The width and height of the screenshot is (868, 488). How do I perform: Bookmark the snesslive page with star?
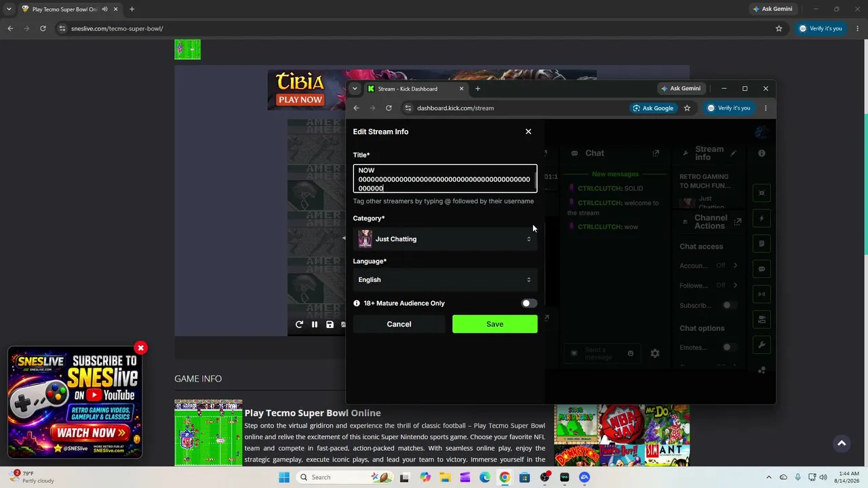(778, 28)
